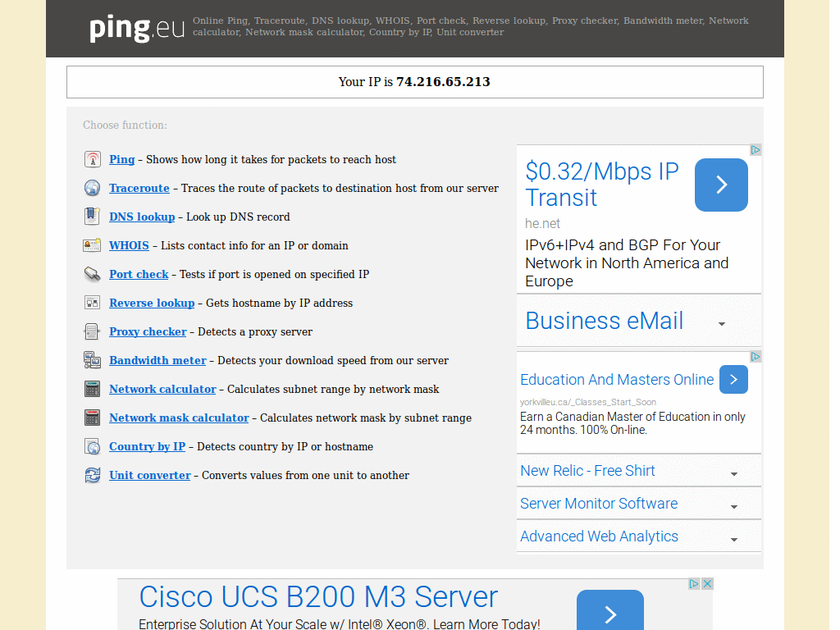The width and height of the screenshot is (840, 630).
Task: Click the IP address 74.216.65.213
Action: click(x=443, y=82)
